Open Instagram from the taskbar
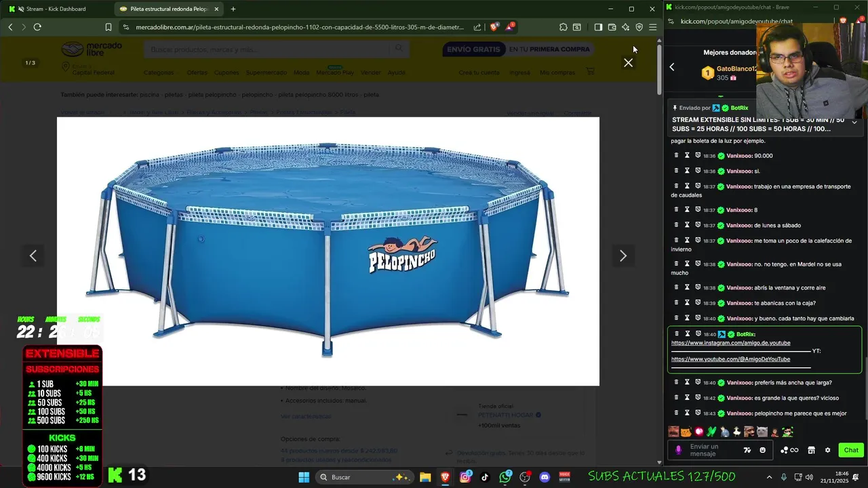868x488 pixels. pos(465,477)
